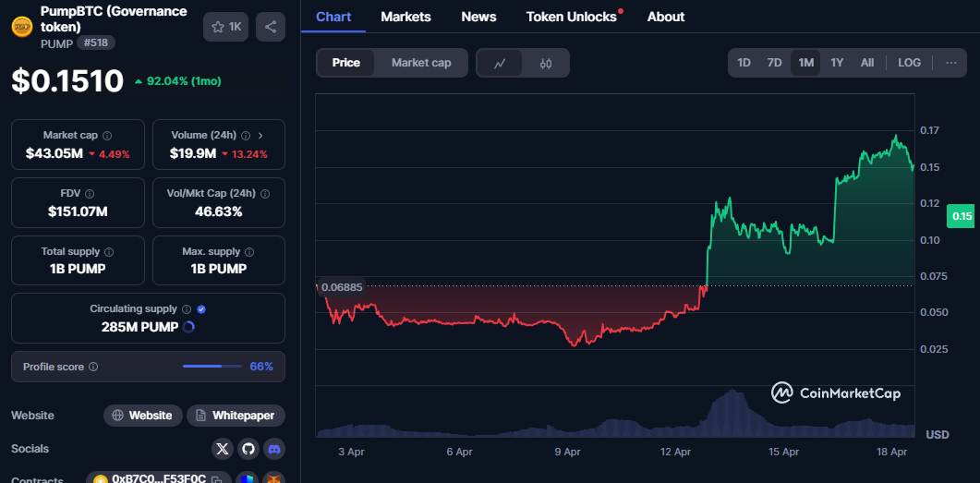Click the $151.07M FDV value

78,211
